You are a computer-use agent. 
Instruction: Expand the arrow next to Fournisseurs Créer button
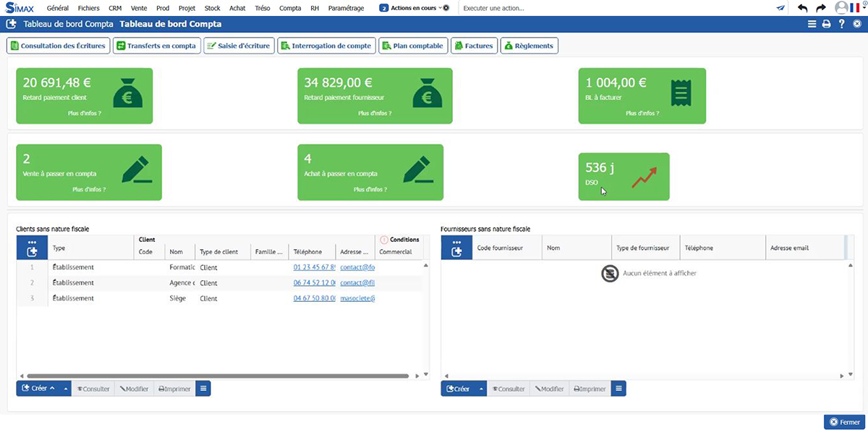(480, 389)
